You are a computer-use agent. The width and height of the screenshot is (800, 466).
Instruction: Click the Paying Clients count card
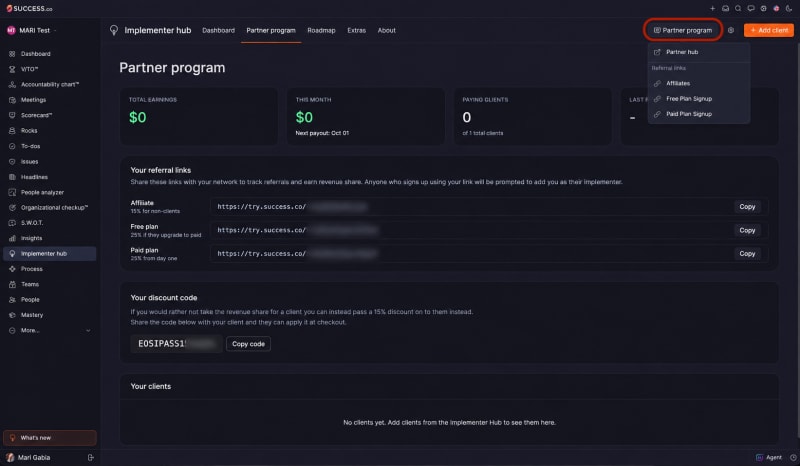(532, 116)
